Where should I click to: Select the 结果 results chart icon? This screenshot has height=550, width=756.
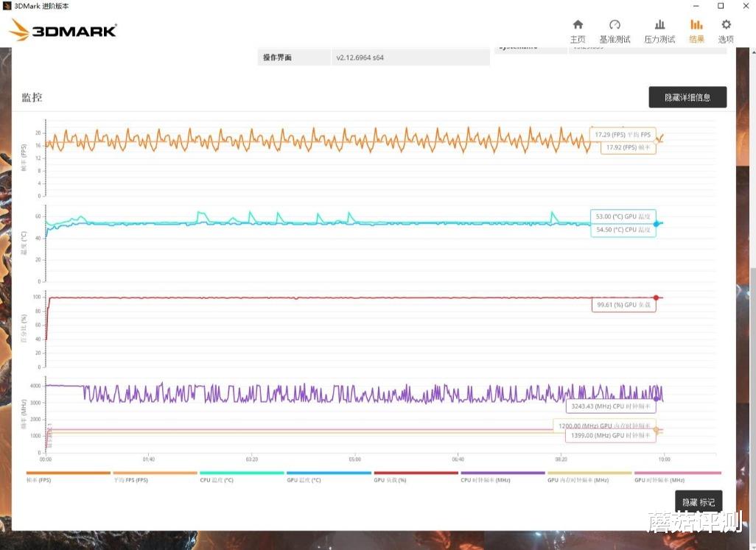coord(696,32)
